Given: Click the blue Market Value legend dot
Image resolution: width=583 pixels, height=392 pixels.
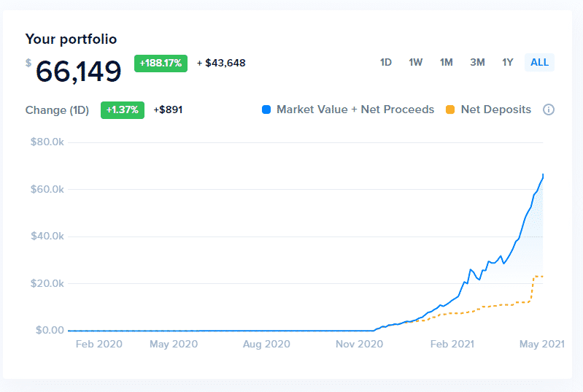Looking at the screenshot, I should point(266,109).
